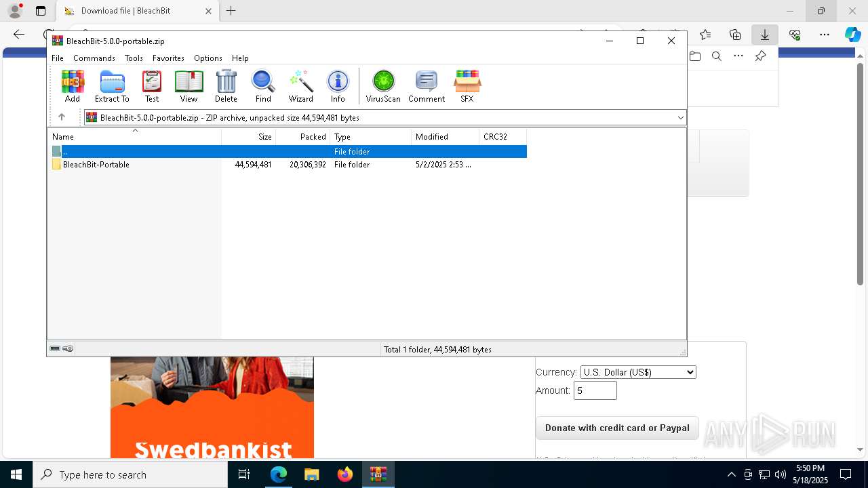Open the Tools menu
This screenshot has height=488, width=868.
[x=134, y=58]
